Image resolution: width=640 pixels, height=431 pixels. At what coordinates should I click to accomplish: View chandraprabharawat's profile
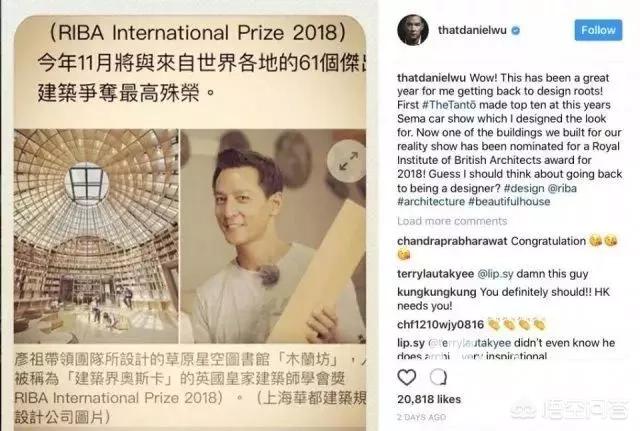452,241
